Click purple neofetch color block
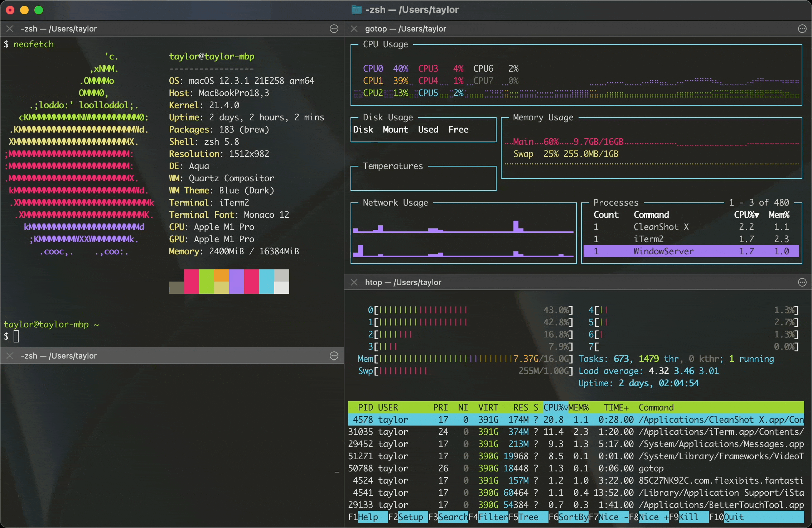Image resolution: width=812 pixels, height=528 pixels. tap(237, 282)
